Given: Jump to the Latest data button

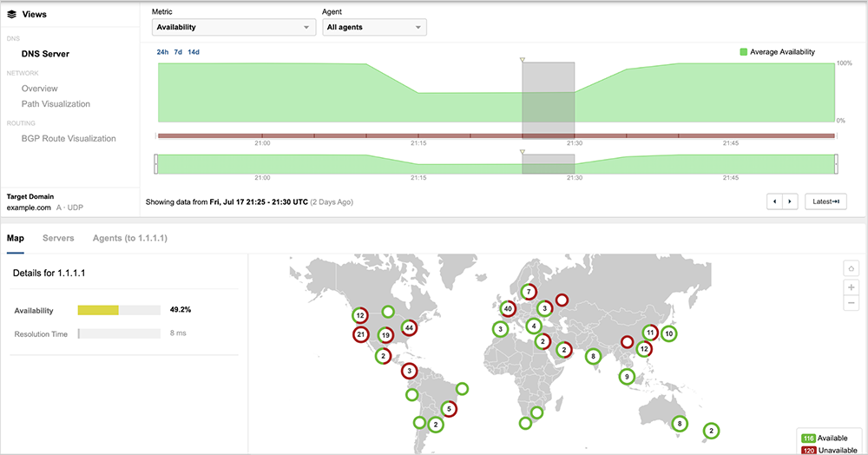Looking at the screenshot, I should click(x=825, y=201).
